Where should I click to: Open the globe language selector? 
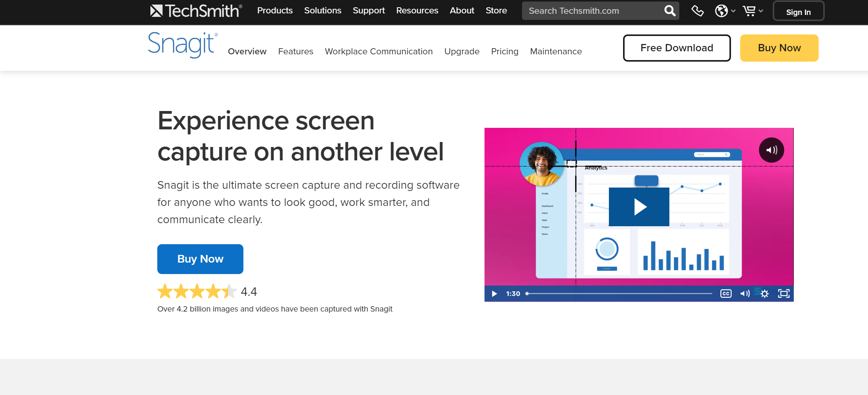[x=725, y=11]
